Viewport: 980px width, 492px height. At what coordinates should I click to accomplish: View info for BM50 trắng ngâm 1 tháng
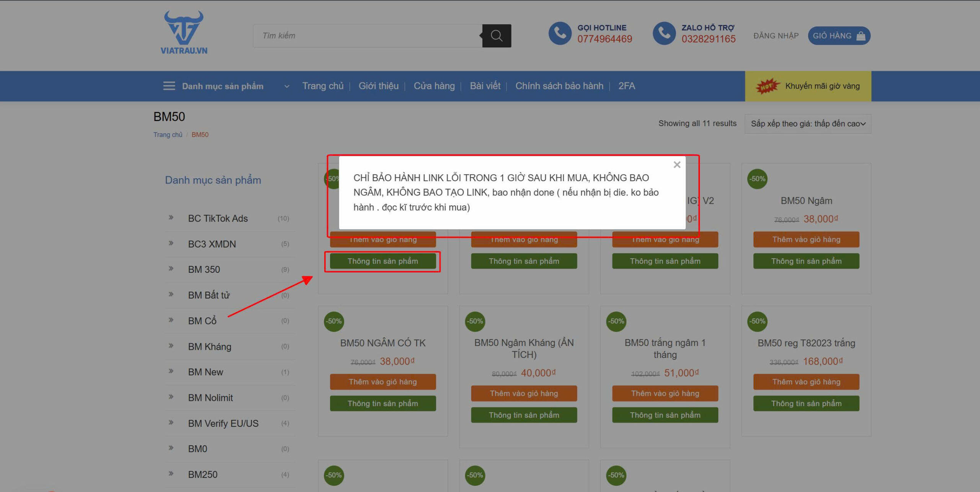pyautogui.click(x=665, y=415)
